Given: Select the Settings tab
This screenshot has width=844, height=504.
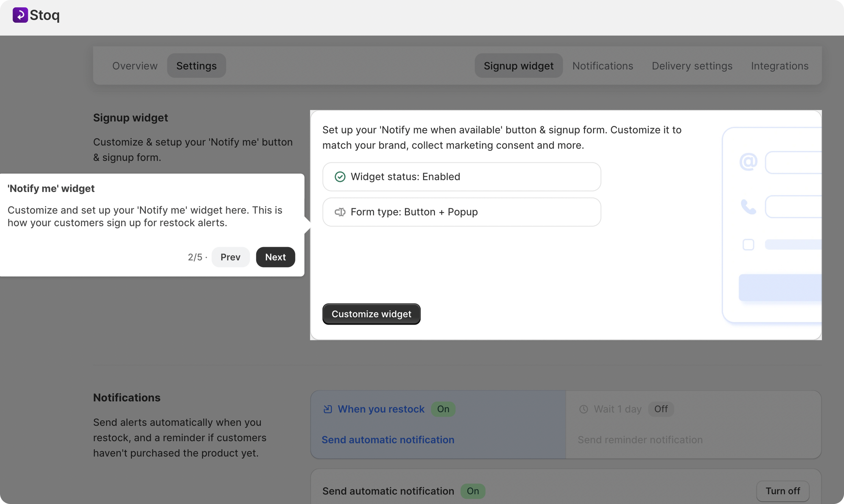Looking at the screenshot, I should (196, 66).
